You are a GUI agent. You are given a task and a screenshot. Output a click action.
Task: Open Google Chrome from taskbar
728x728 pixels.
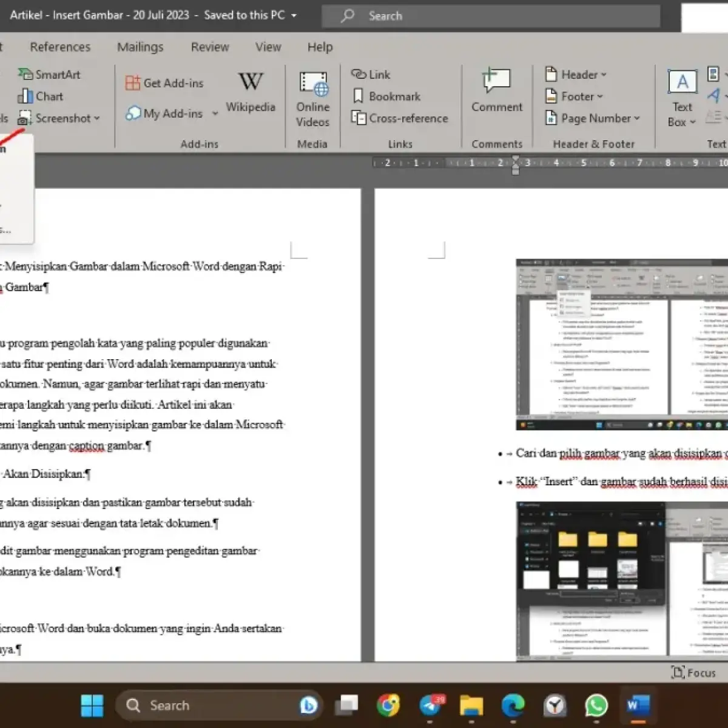[x=388, y=706]
